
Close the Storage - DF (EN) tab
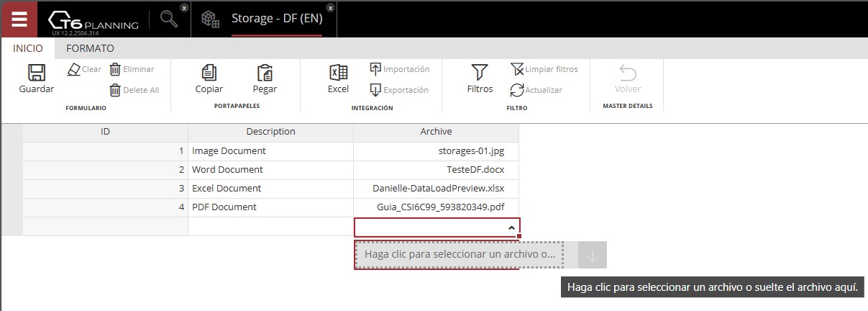330,8
